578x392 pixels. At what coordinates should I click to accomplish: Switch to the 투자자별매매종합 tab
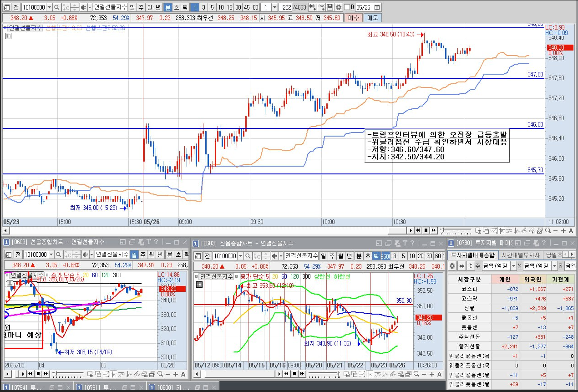(x=472, y=255)
